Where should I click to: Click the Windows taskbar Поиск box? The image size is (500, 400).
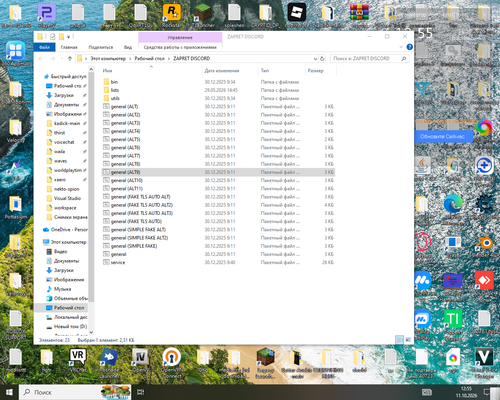pyautogui.click(x=75, y=392)
